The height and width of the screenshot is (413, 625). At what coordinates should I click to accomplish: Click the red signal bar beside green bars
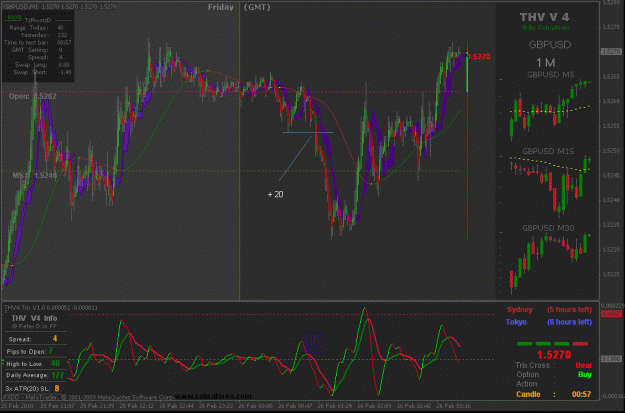click(x=580, y=344)
